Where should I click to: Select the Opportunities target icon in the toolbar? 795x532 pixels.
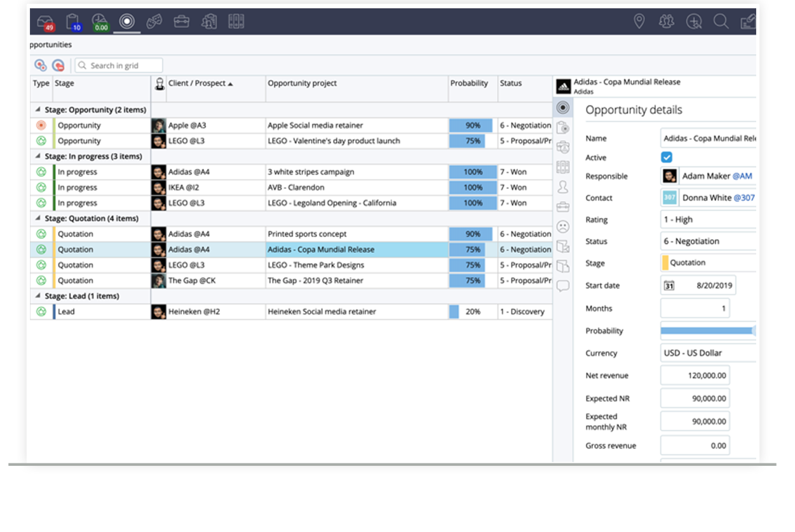(x=126, y=21)
